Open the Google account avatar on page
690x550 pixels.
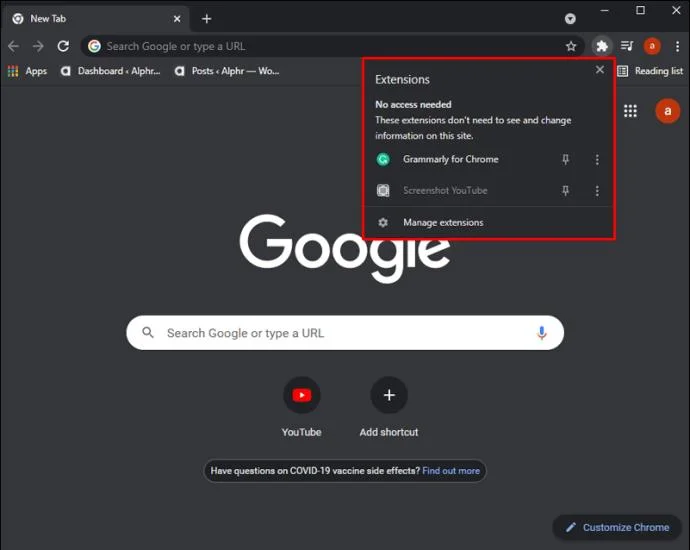668,111
